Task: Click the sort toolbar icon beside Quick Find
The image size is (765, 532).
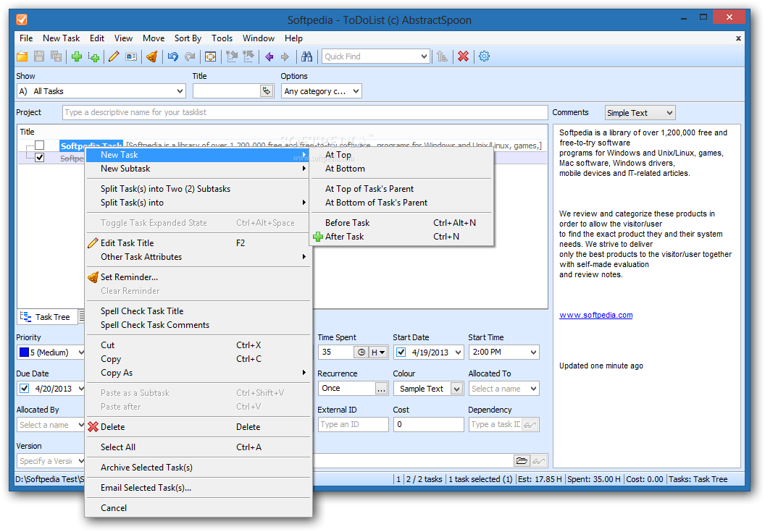Action: (442, 56)
